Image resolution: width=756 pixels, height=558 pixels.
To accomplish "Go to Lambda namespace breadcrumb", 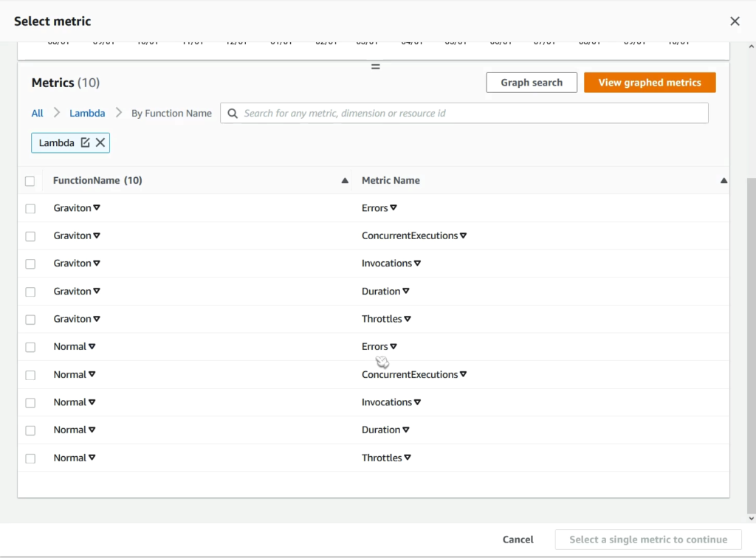I will click(87, 113).
